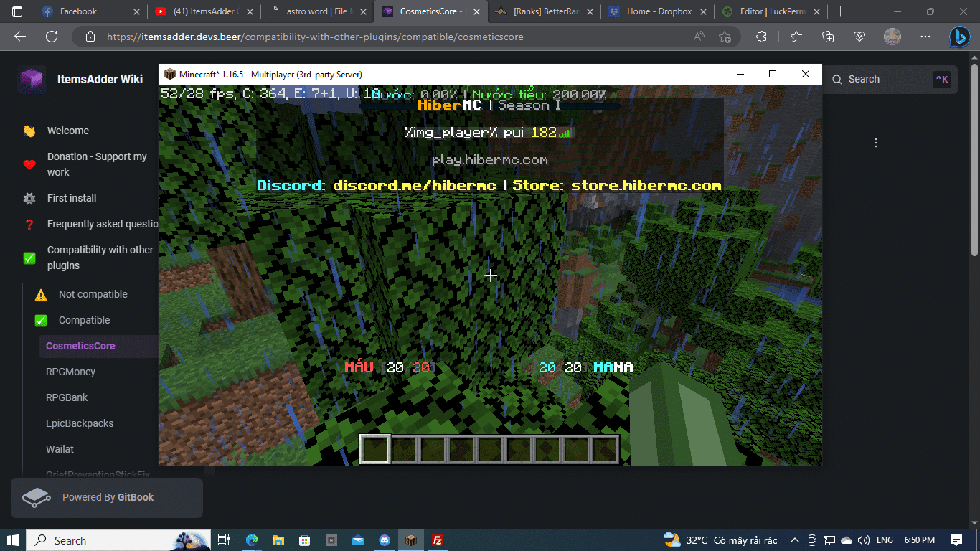Switch to the astro word file tab
The height and width of the screenshot is (551, 980).
coord(317,11)
